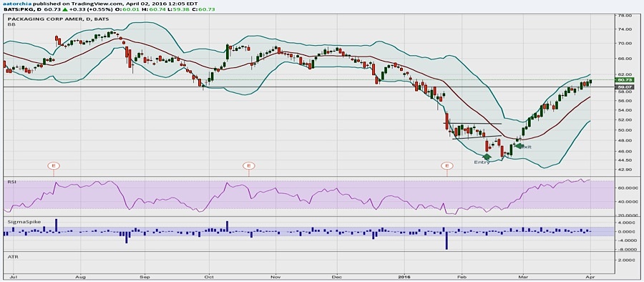This screenshot has height=282, width=644.
Task: Select the SigmaSpike pane label
Action: click(24, 222)
